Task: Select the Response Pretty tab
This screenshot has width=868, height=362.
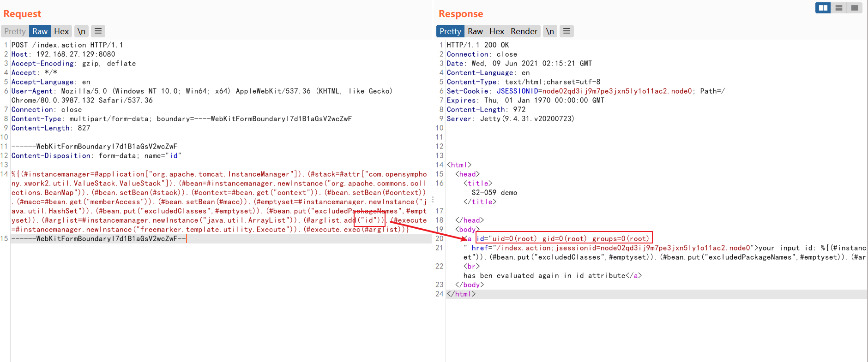Action: [450, 31]
